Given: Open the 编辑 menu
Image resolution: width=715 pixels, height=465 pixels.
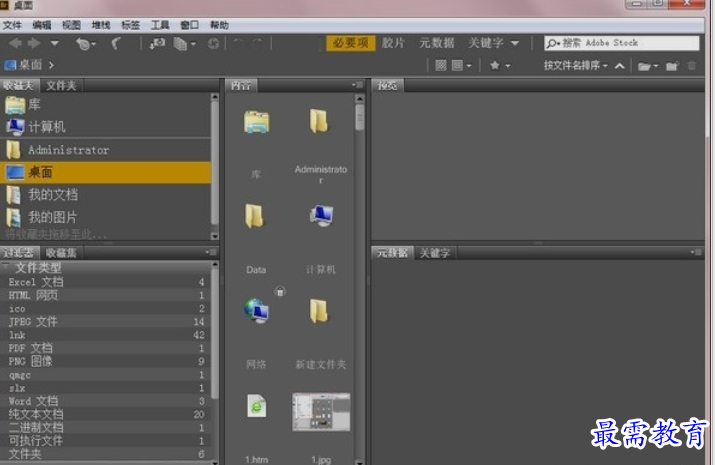Looking at the screenshot, I should click(42, 25).
